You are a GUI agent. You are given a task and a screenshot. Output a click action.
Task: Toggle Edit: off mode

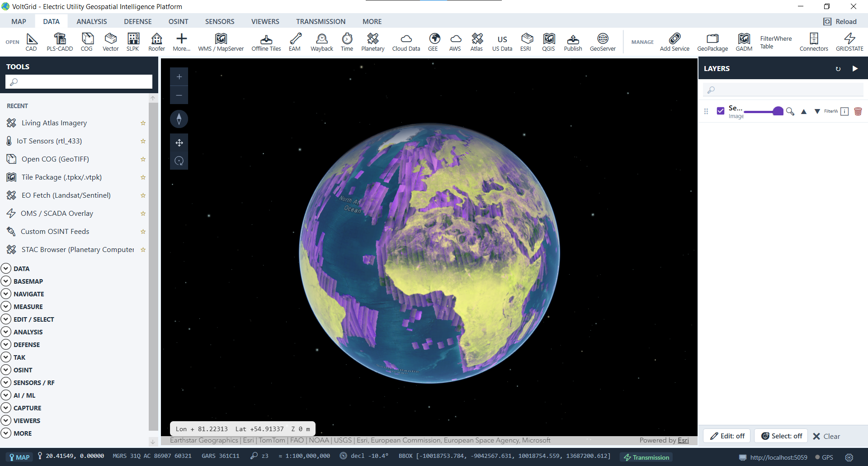coord(727,436)
